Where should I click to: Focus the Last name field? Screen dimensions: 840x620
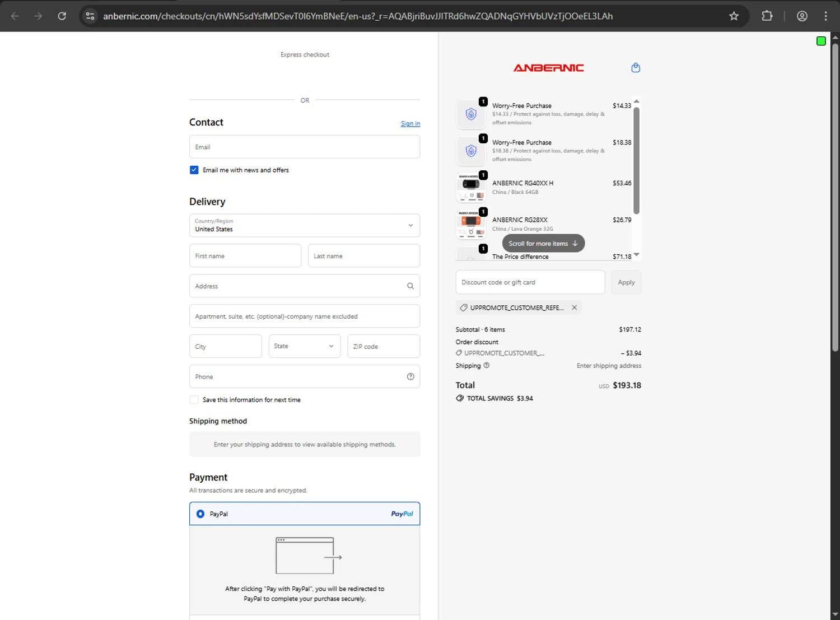[x=364, y=256]
